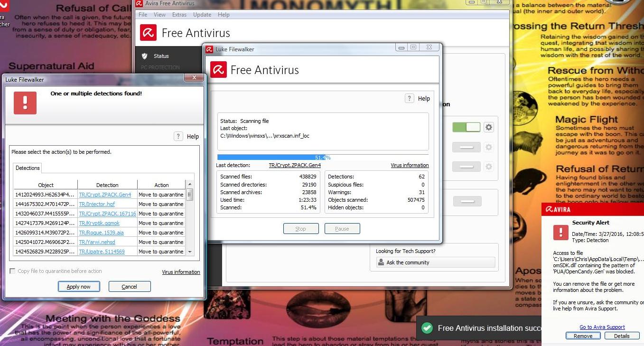The height and width of the screenshot is (346, 644).
Task: Click the red alert icon in detections dialog
Action: point(25,103)
